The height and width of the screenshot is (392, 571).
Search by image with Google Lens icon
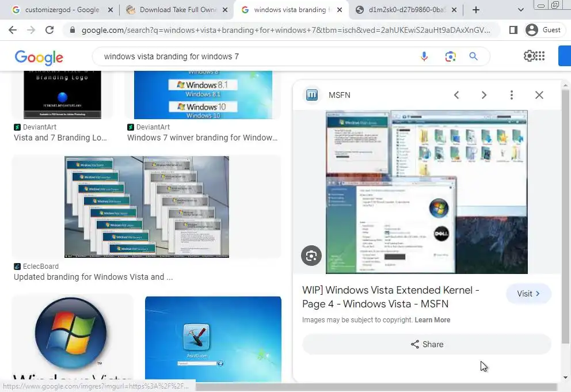[451, 56]
